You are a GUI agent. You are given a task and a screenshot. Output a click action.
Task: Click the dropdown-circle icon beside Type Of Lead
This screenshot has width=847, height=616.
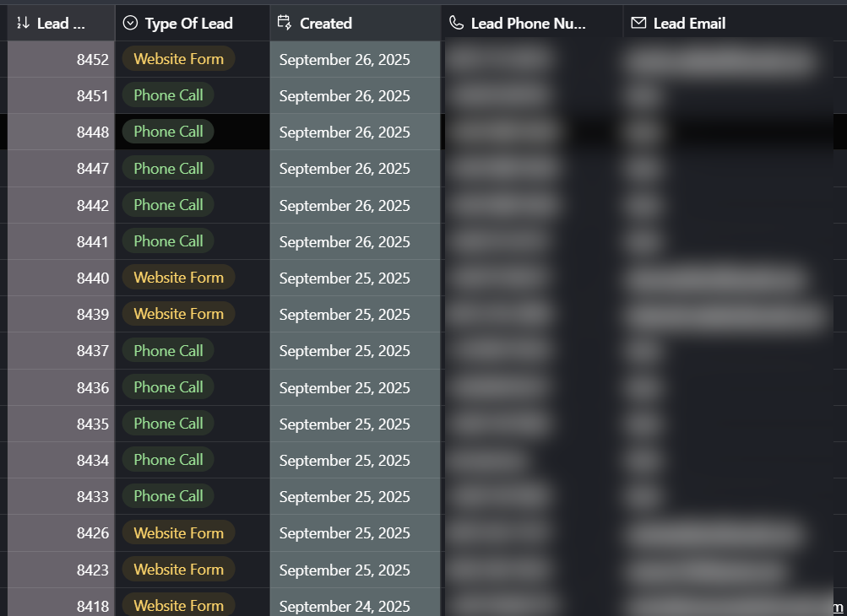pyautogui.click(x=130, y=24)
